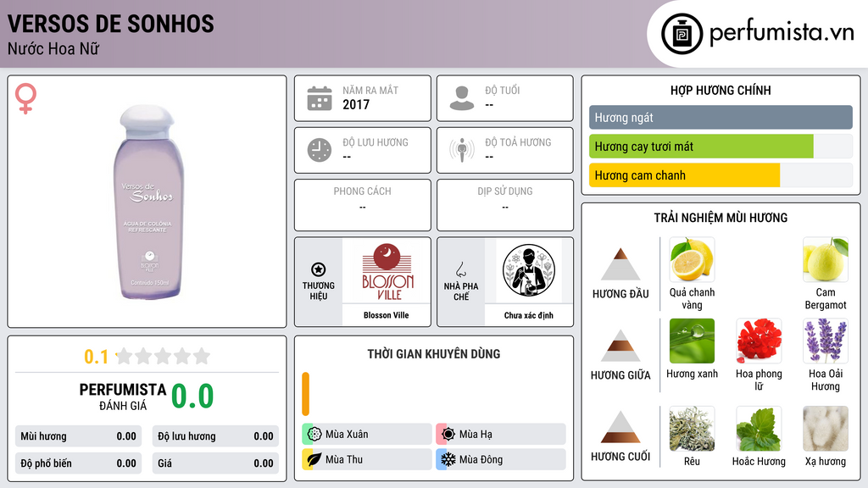This screenshot has height=488, width=868.
Task: Click the calendar icon beside Năm ra mắt
Action: pos(320,98)
